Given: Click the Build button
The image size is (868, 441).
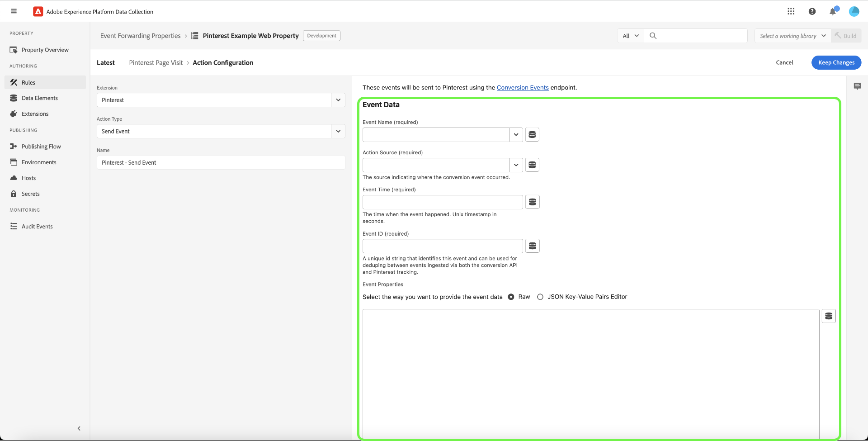Looking at the screenshot, I should coord(846,36).
